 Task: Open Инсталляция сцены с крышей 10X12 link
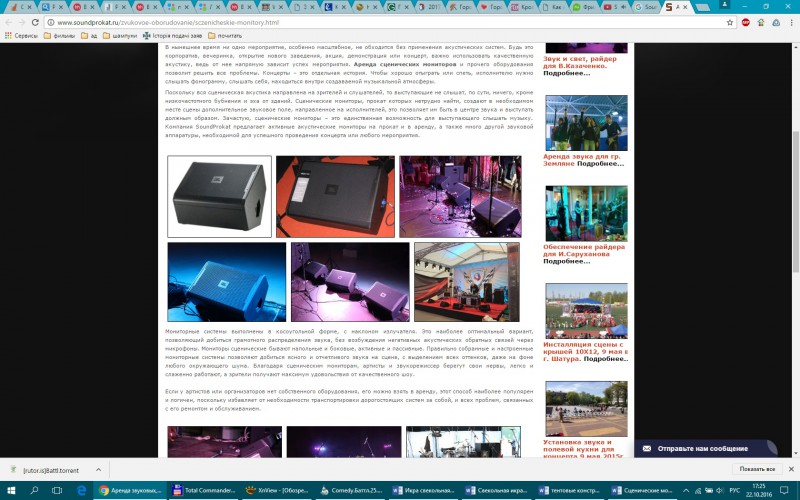[x=585, y=351]
